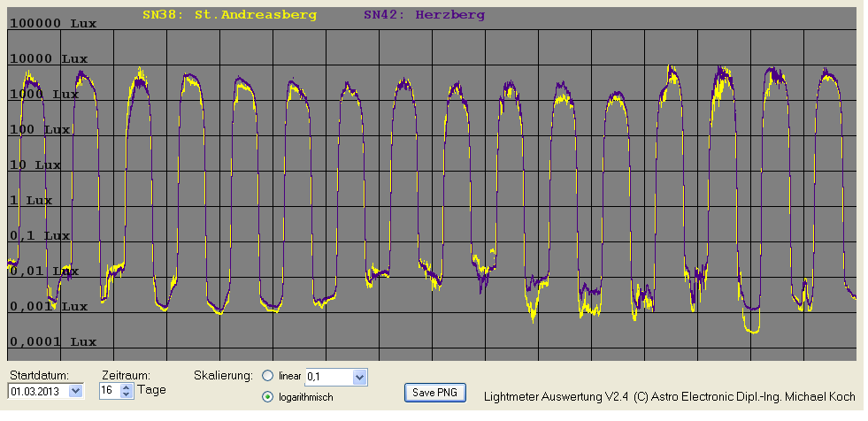Screen dimensions: 868x421
Task: Click the 0,001 Lux axis label
Action: pyautogui.click(x=49, y=307)
